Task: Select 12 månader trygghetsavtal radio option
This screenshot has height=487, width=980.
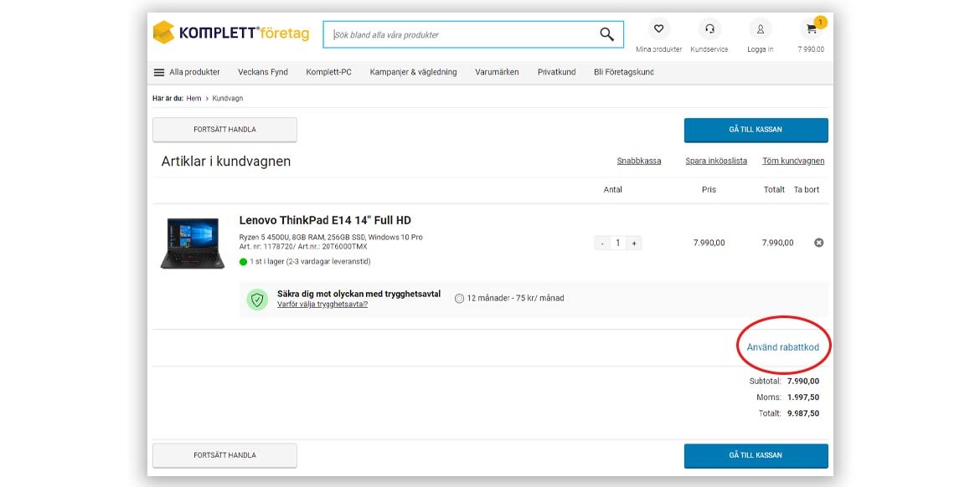Action: [x=459, y=299]
